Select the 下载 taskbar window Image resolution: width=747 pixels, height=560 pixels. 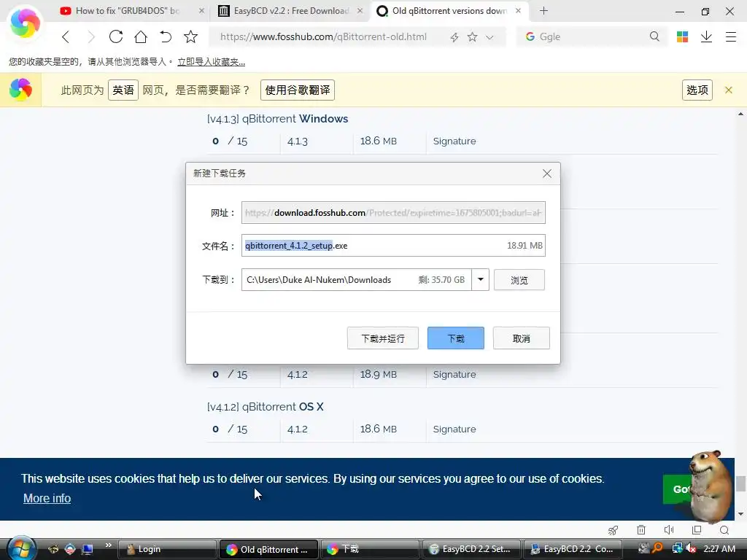370,549
